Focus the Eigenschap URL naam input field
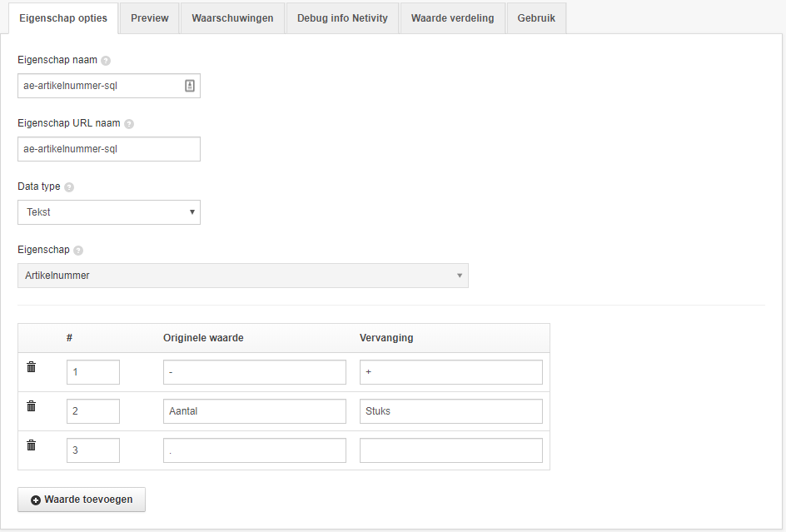This screenshot has height=532, width=786. [109, 149]
